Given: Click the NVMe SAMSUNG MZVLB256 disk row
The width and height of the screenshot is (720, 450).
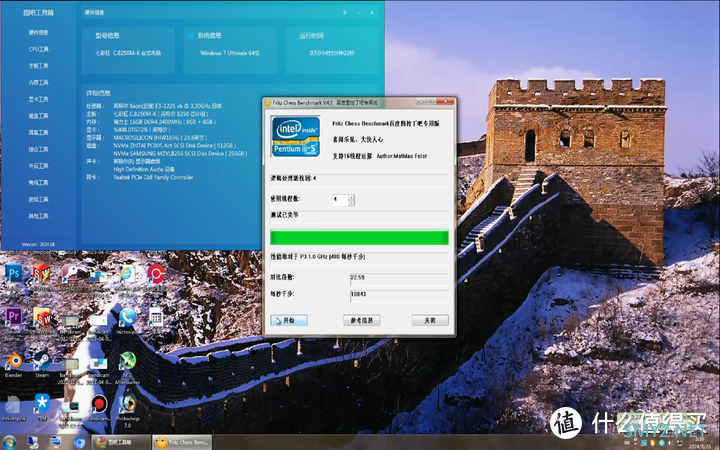Looking at the screenshot, I should (x=180, y=154).
